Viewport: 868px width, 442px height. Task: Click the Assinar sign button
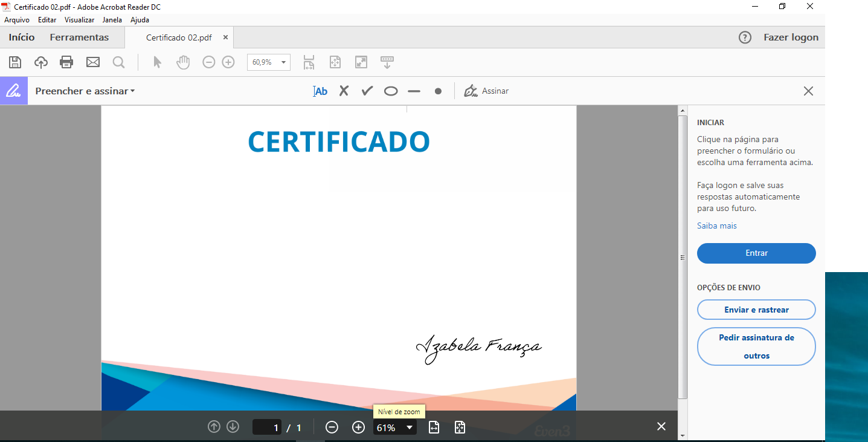pyautogui.click(x=486, y=91)
